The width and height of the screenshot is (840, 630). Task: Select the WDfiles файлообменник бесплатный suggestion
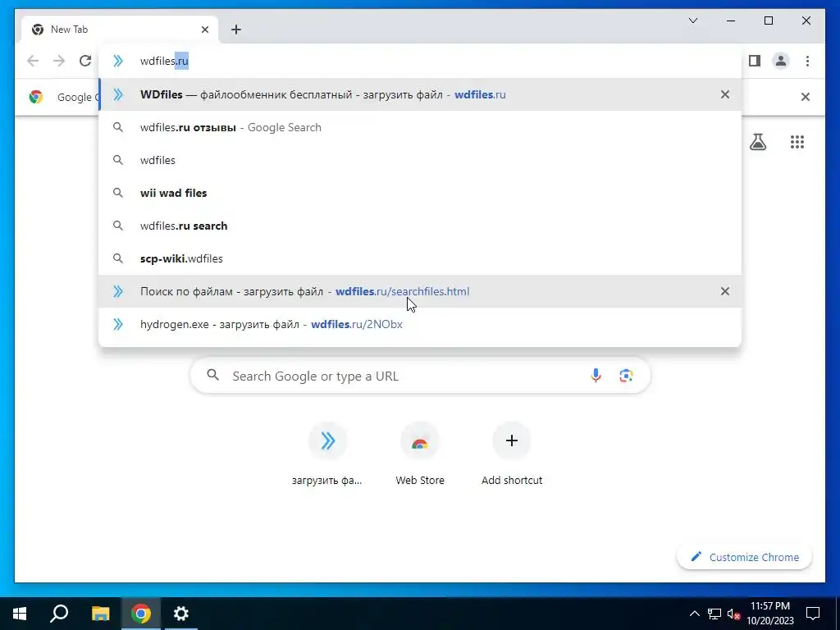tap(421, 95)
